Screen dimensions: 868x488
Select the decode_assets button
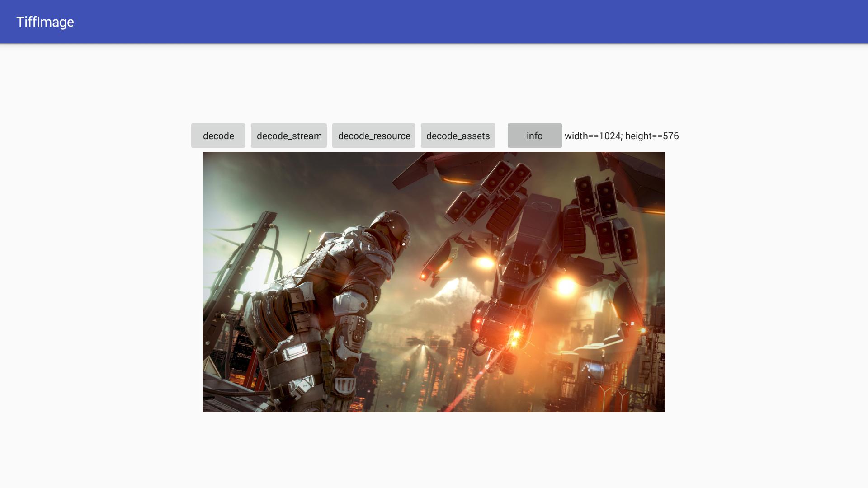point(458,136)
